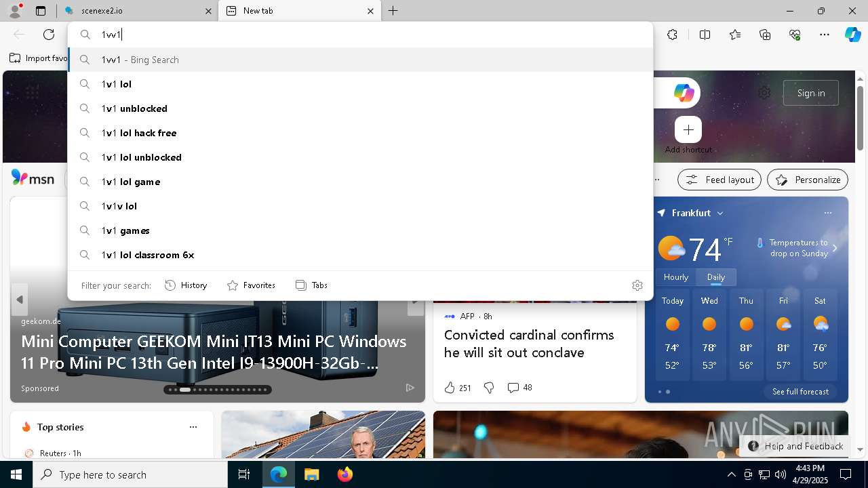Viewport: 868px width, 488px height.
Task: Open Windows Start menu
Action: (16, 474)
